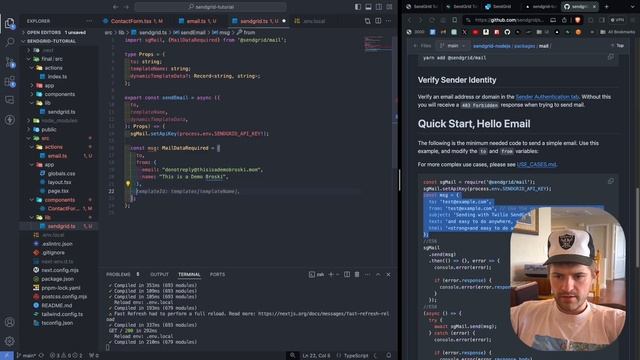This screenshot has width=640, height=360.
Task: Toggle the primary sidebar layout button
Action: tap(358, 7)
